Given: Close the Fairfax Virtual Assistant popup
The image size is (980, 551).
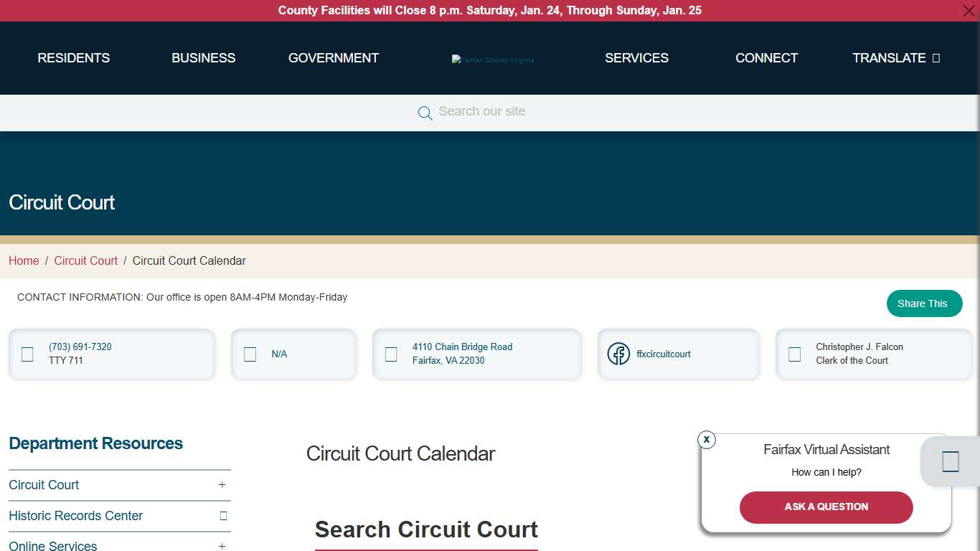Looking at the screenshot, I should (707, 440).
